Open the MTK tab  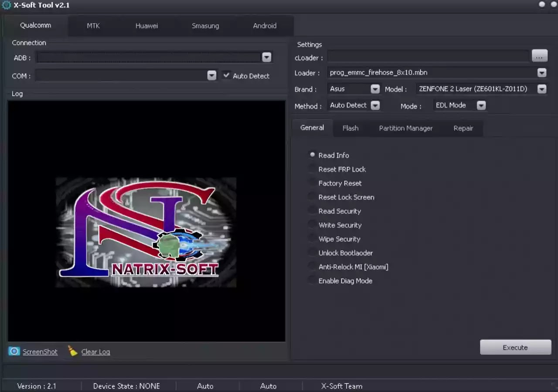(93, 26)
